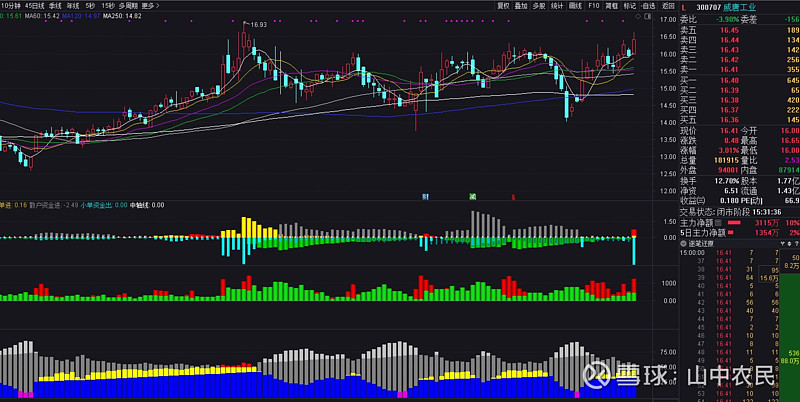The height and width of the screenshot is (402, 800).
Task: Add stock to 自选 watchlist
Action: coord(647,6)
